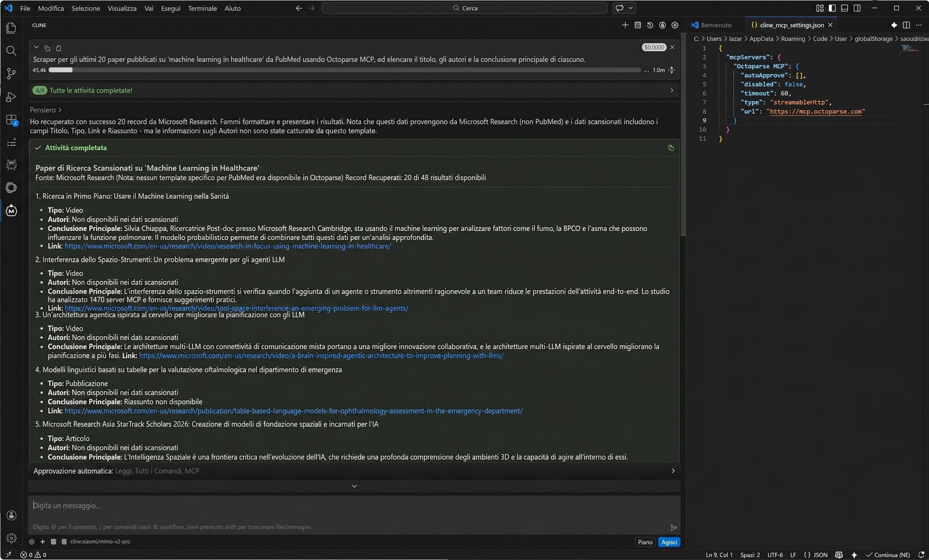This screenshot has height=560, width=929.
Task: Click the Cline chat vertical scrollbar
Action: click(683, 135)
